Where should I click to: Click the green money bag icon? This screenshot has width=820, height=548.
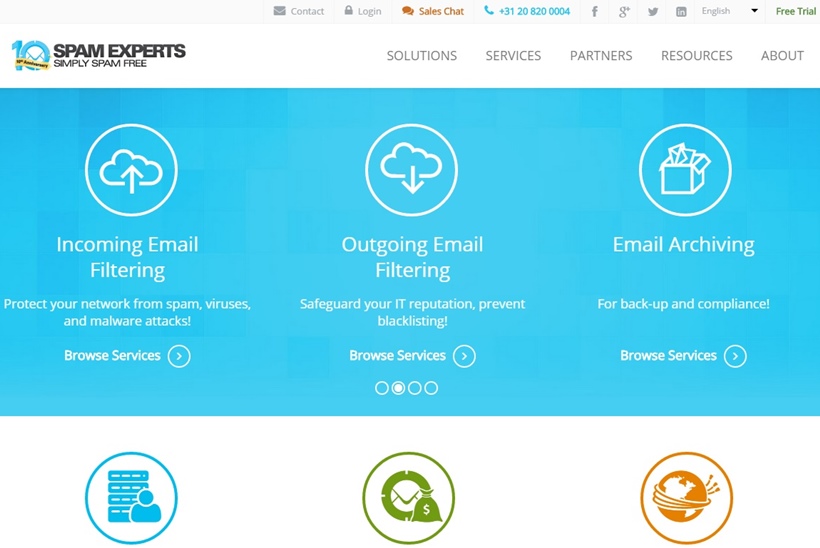click(x=408, y=498)
